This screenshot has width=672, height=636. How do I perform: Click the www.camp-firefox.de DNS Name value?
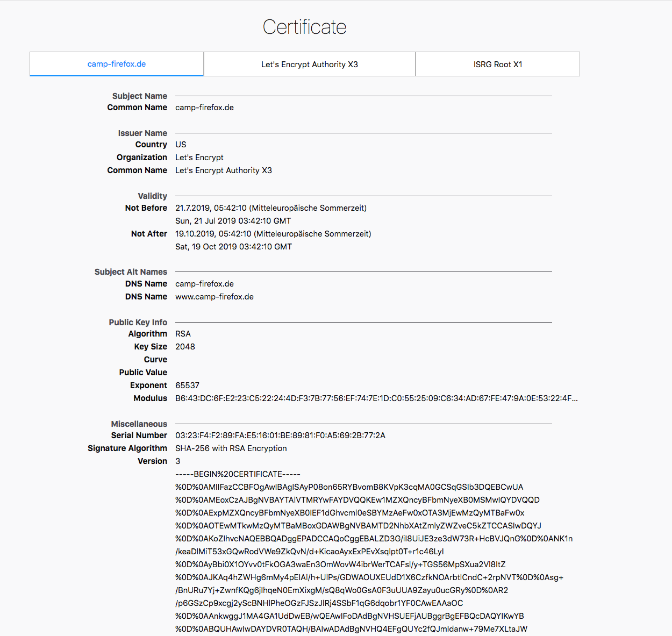[x=214, y=297]
